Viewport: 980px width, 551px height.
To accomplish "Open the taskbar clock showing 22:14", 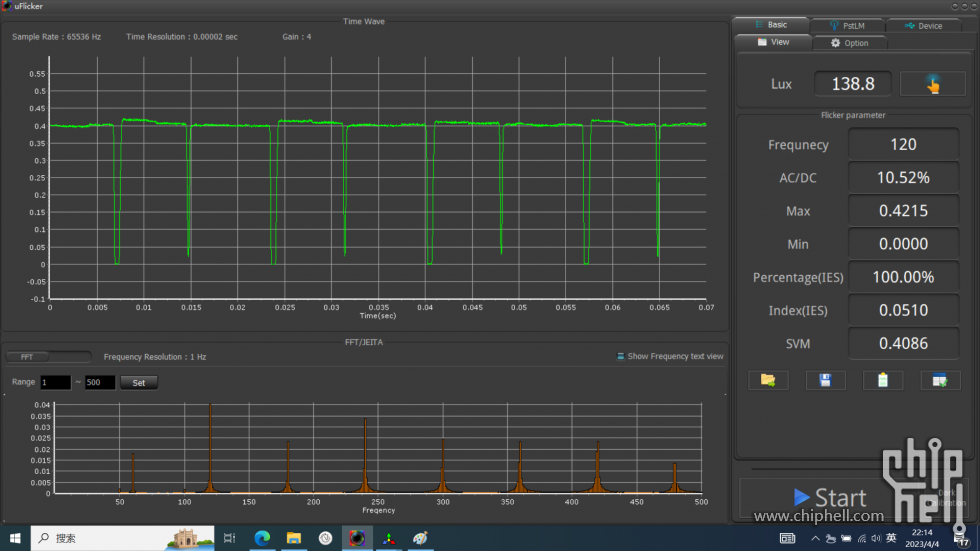I will [922, 538].
